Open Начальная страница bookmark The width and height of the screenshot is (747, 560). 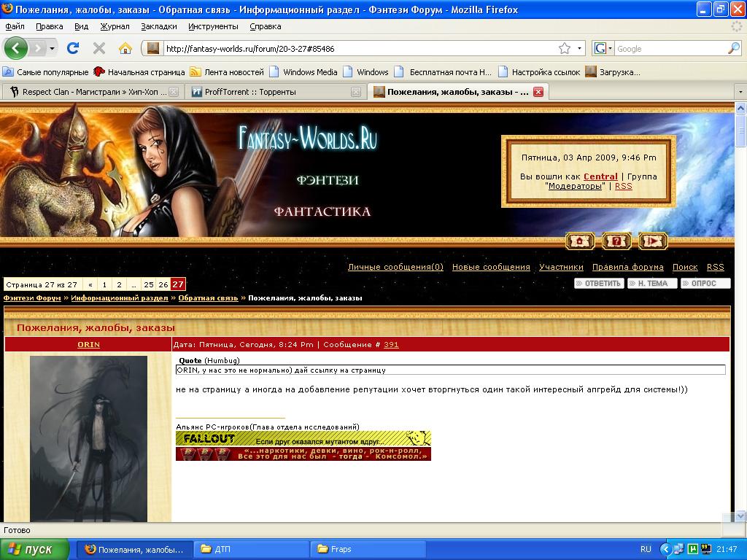click(x=139, y=72)
